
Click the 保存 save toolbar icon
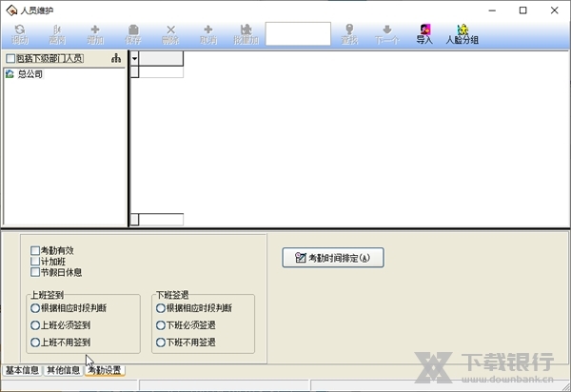[133, 34]
